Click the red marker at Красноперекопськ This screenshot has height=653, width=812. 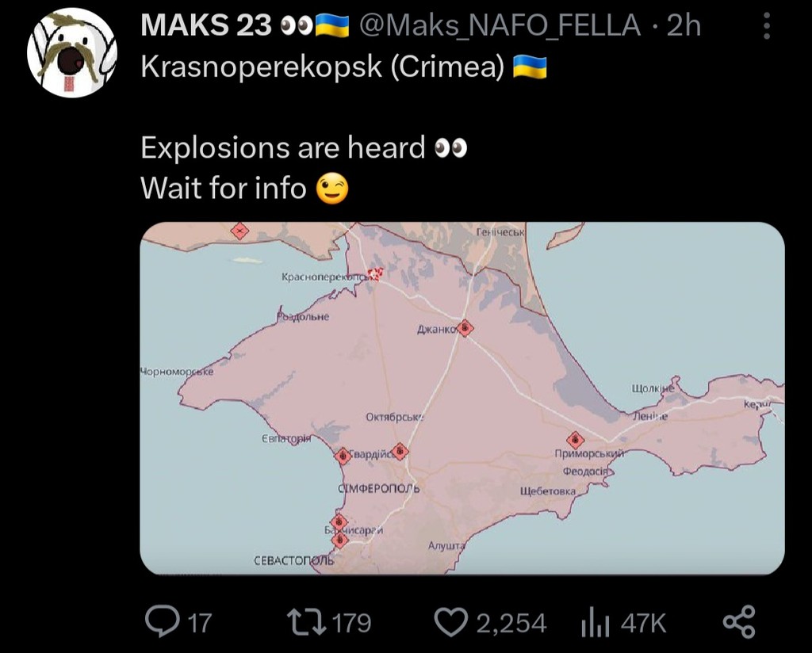[375, 273]
